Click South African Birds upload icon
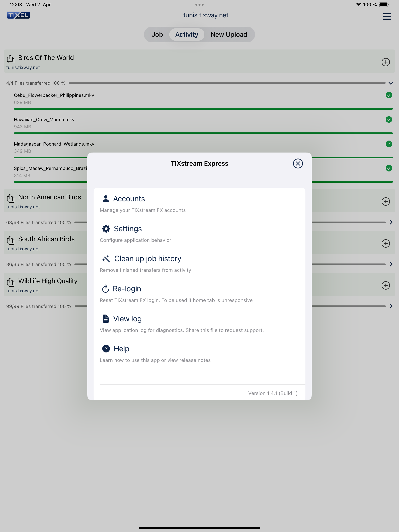Viewport: 399px width, 532px height. [10, 240]
